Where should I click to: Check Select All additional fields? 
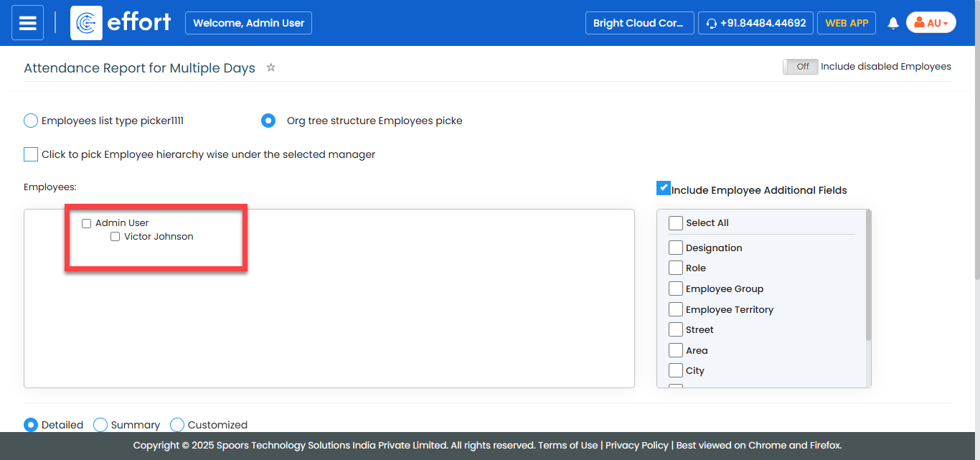(x=675, y=223)
